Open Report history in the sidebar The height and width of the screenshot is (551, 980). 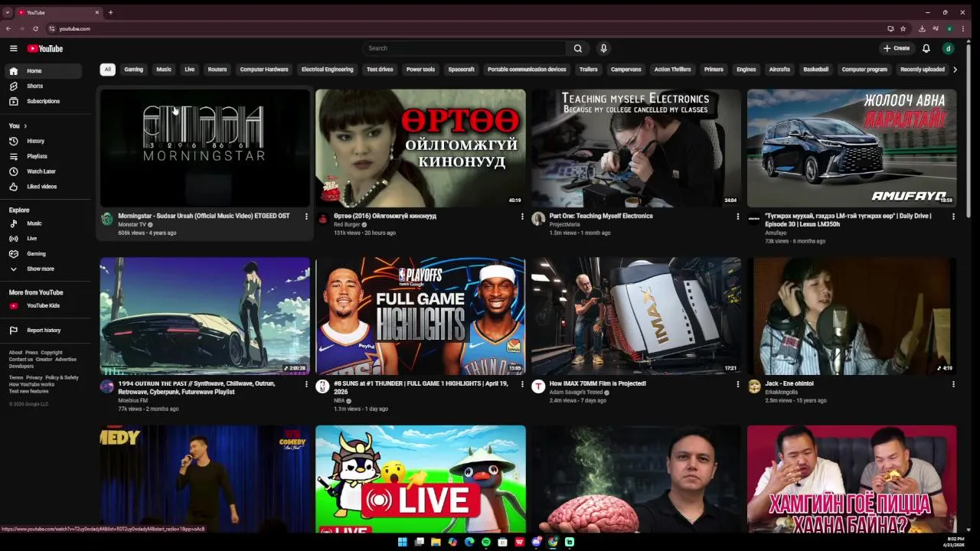(x=43, y=330)
